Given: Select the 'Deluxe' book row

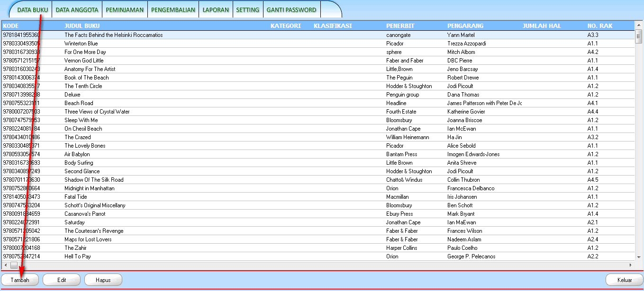Looking at the screenshot, I should click(x=318, y=95).
